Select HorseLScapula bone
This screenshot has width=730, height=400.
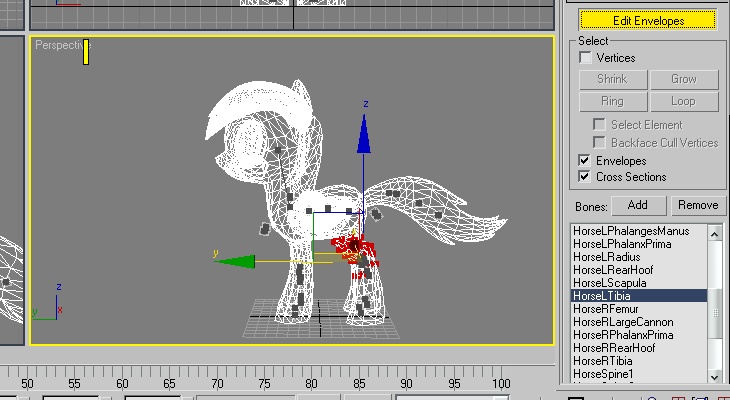(x=639, y=283)
